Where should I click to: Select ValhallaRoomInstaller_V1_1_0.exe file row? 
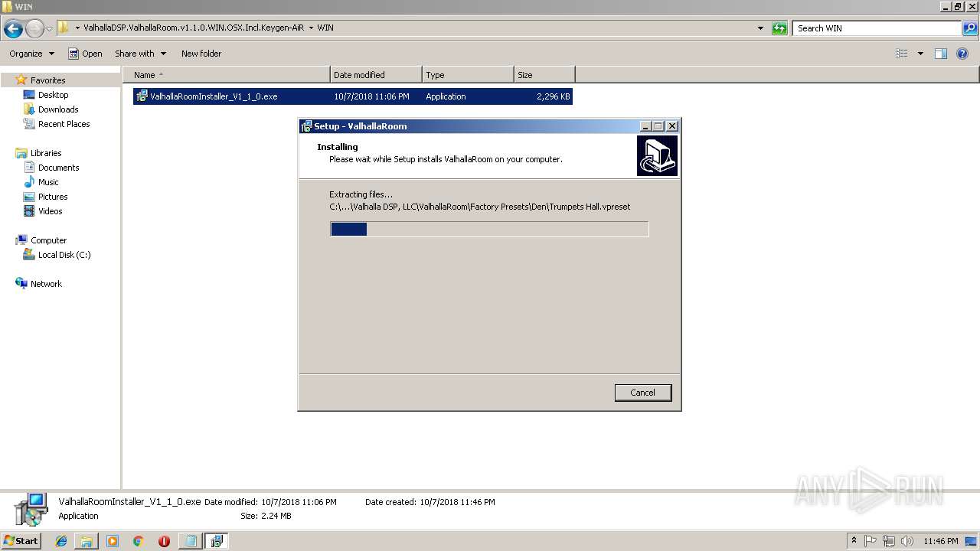point(353,96)
